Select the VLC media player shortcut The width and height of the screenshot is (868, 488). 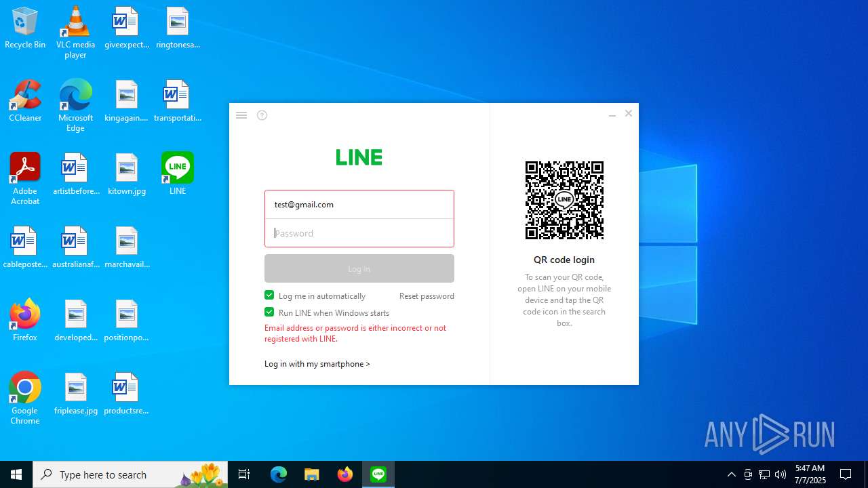tap(75, 33)
